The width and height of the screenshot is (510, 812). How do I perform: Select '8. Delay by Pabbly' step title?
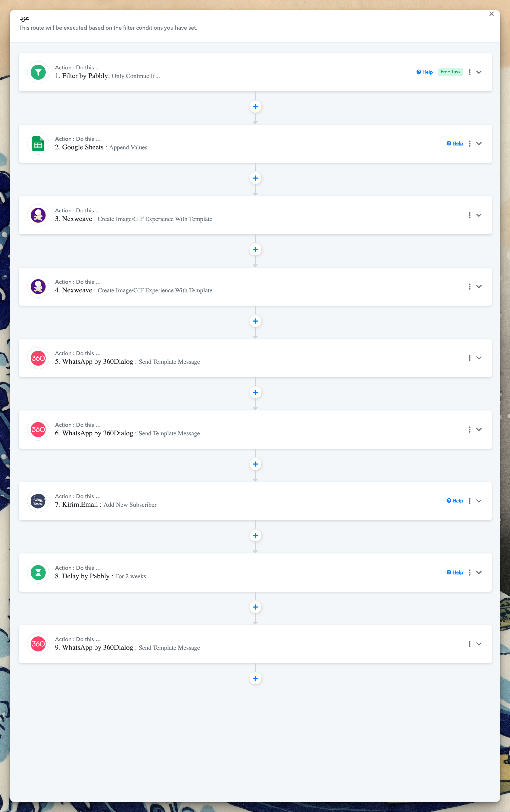coord(84,576)
